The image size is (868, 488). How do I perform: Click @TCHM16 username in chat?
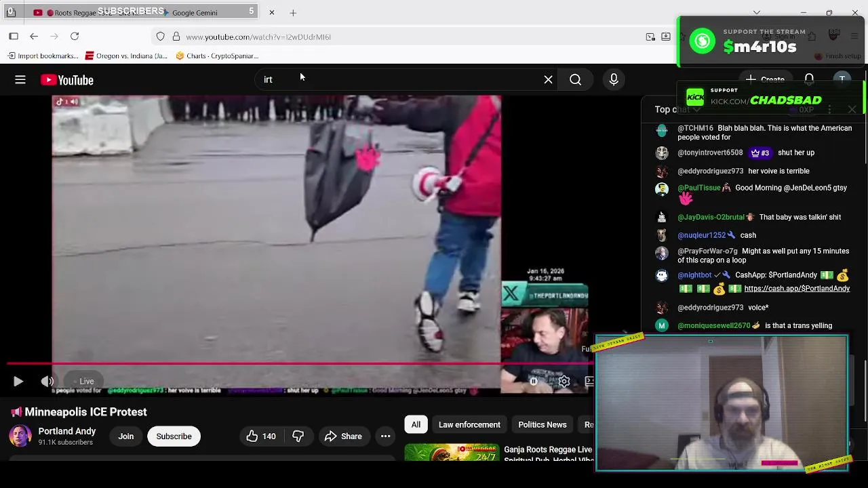(695, 128)
